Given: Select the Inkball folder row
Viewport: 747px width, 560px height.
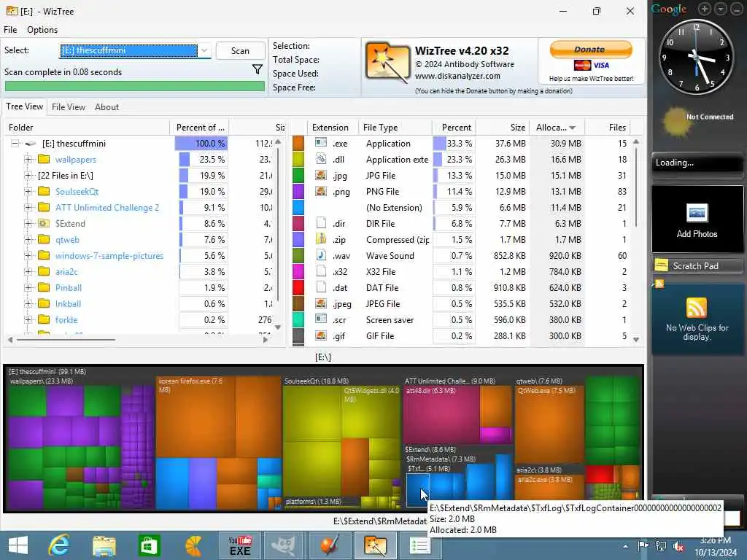Looking at the screenshot, I should 68,303.
